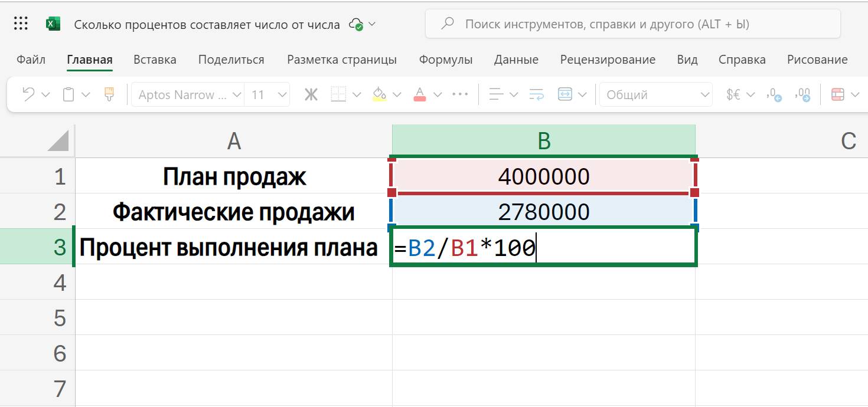Expand merge cells dropdown arrow
Image resolution: width=868 pixels, height=407 pixels.
pyautogui.click(x=583, y=94)
